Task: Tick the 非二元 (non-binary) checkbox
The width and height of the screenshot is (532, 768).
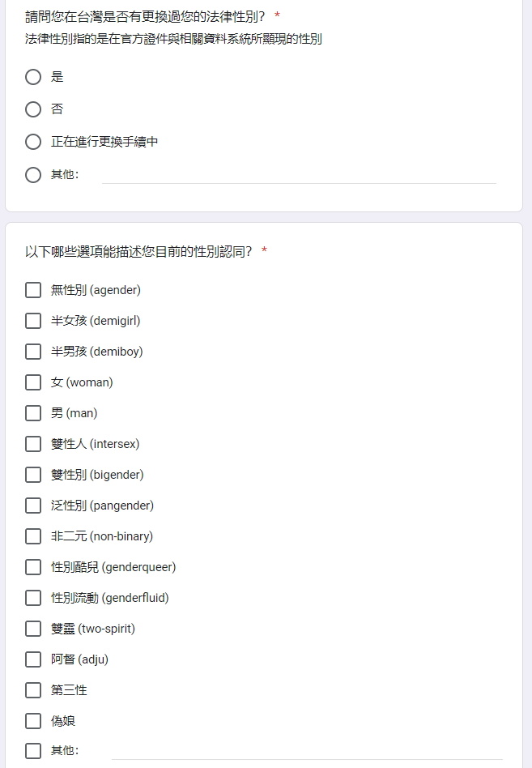Action: [x=33, y=536]
